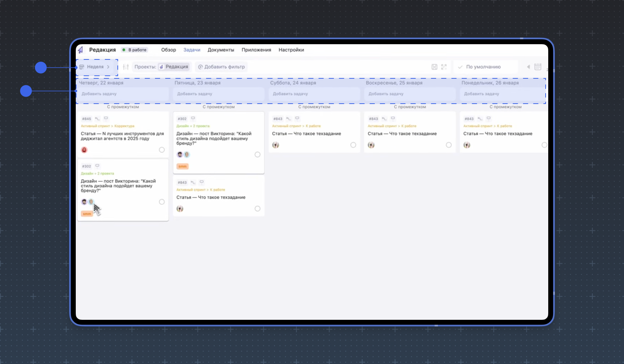Click Добавить задачу field under Суббота, 24 января

(x=314, y=94)
